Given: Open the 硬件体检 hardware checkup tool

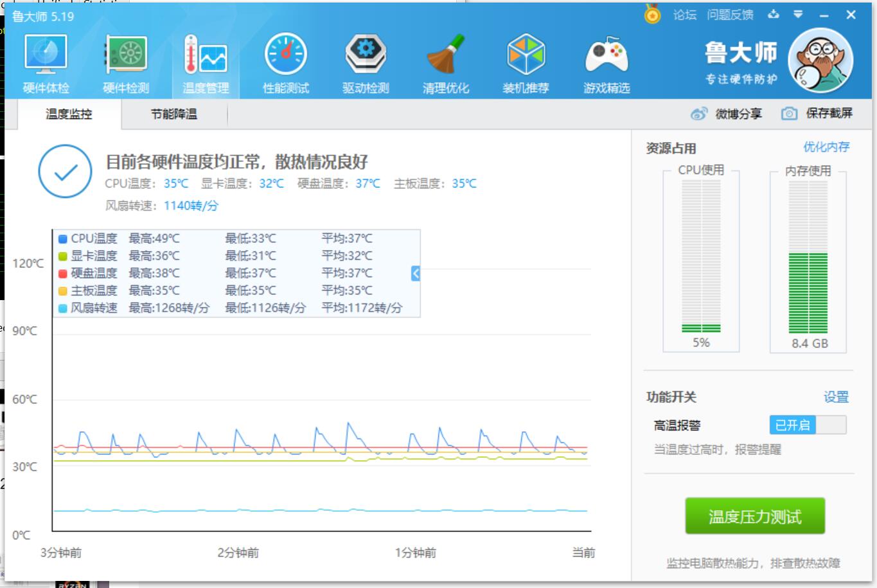Looking at the screenshot, I should (x=44, y=61).
